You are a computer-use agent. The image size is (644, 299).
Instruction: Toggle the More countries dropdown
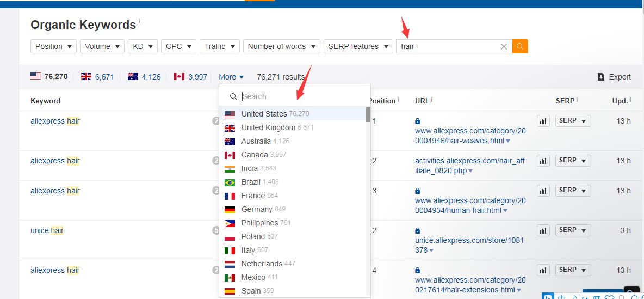point(231,77)
